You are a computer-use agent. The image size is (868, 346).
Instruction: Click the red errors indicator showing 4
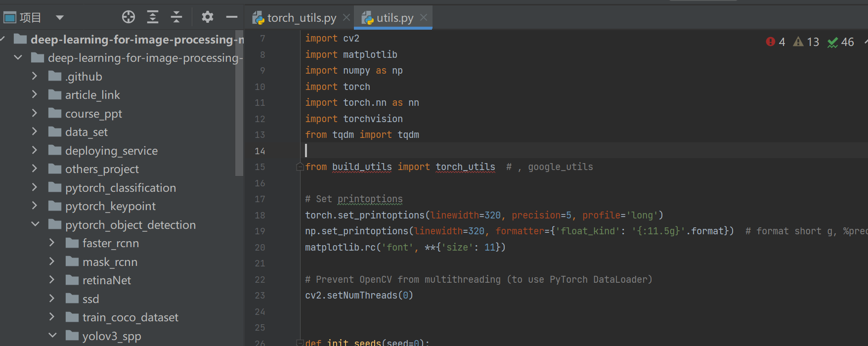[x=776, y=42]
